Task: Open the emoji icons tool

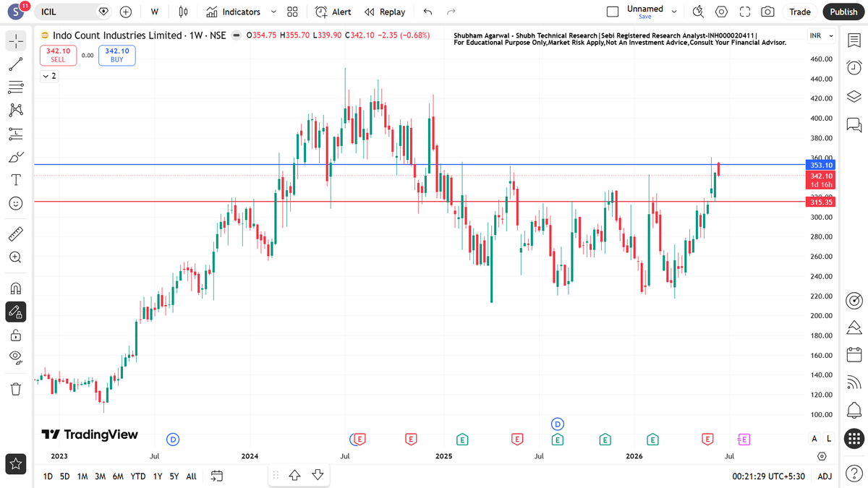Action: (x=16, y=203)
